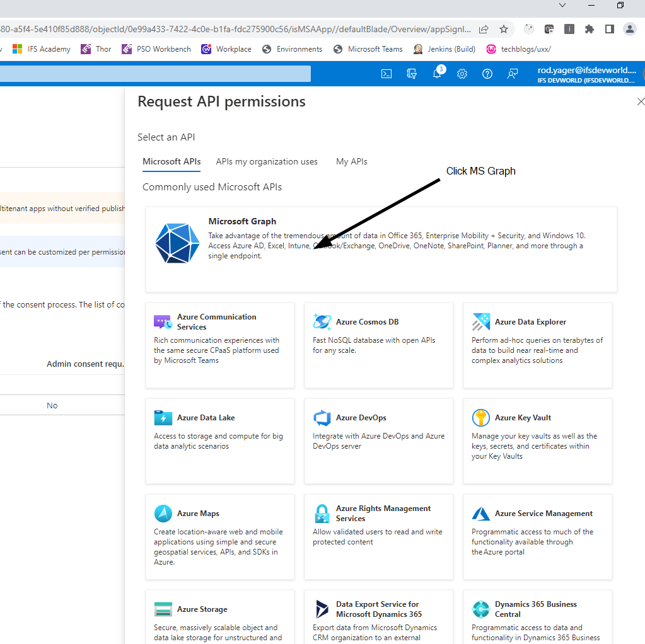
Task: Open the browser extensions puzzle icon
Action: coord(590,29)
